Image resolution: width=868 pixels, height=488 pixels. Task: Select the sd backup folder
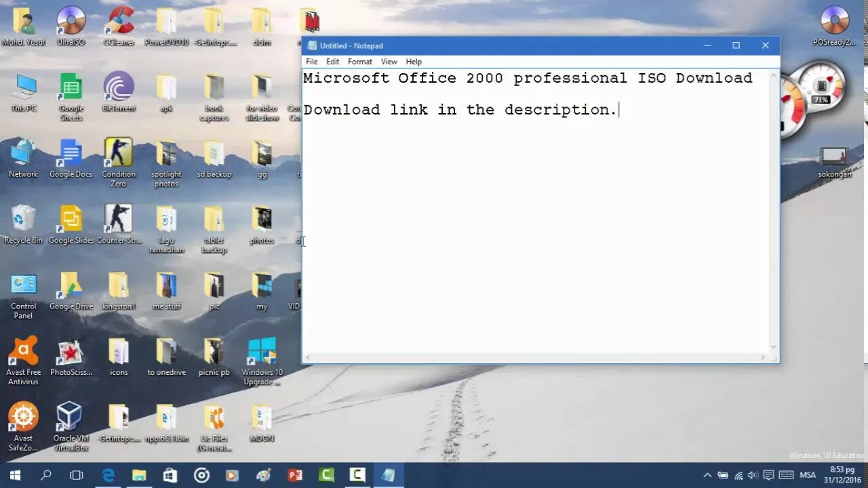coord(214,159)
